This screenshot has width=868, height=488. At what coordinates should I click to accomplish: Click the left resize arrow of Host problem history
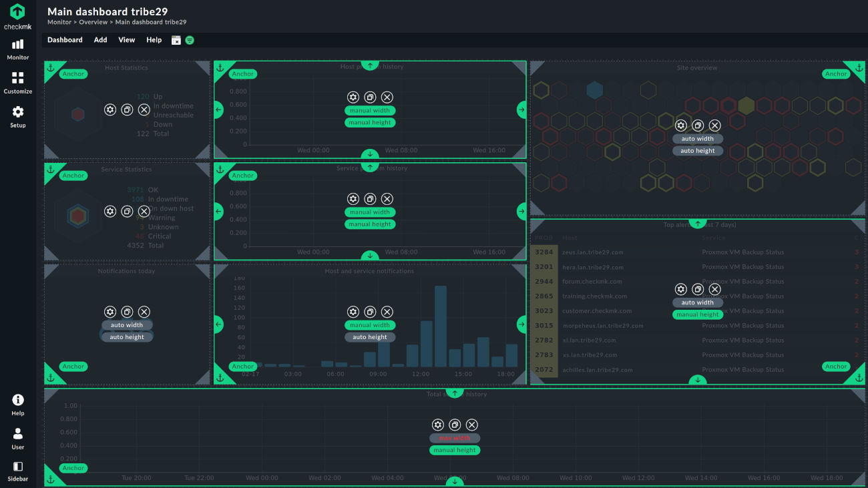(x=218, y=109)
